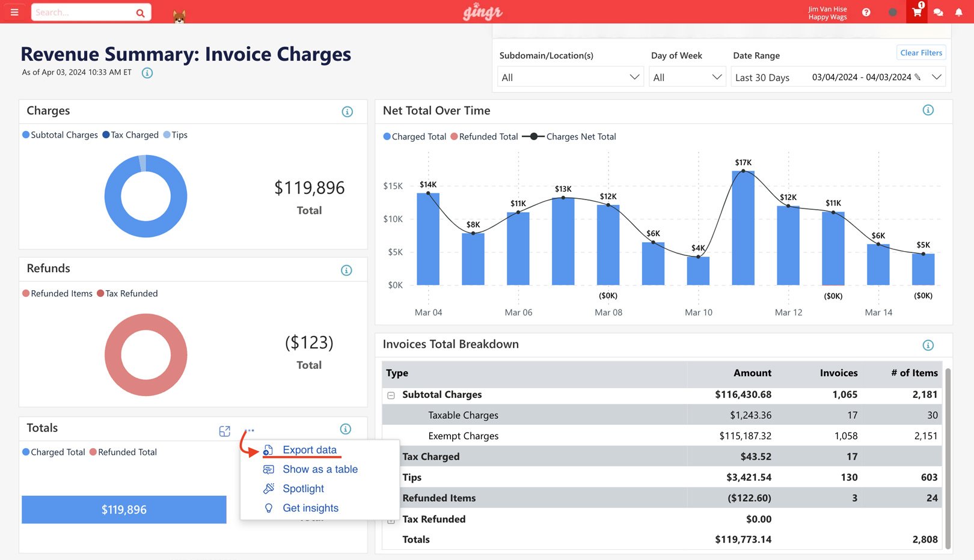The width and height of the screenshot is (974, 560).
Task: Open the Day of Week dropdown
Action: pyautogui.click(x=687, y=76)
